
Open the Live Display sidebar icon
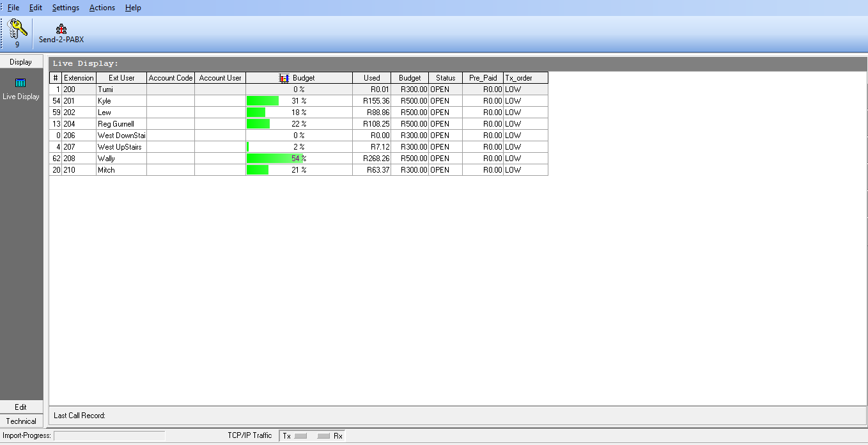click(20, 83)
